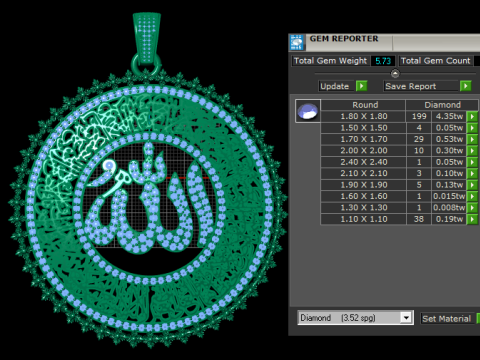Click green arrow for 2.00 X 2.00 row

pos(472,151)
